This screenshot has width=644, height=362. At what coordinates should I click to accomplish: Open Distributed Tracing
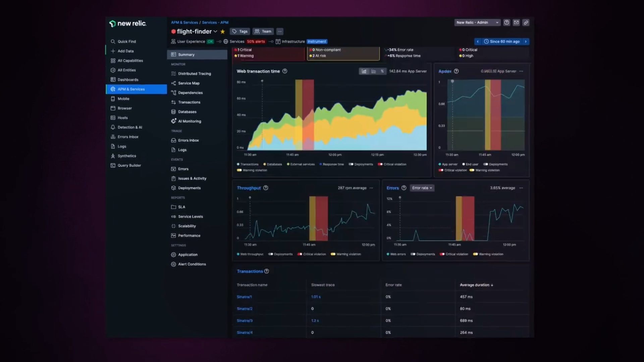click(191, 74)
